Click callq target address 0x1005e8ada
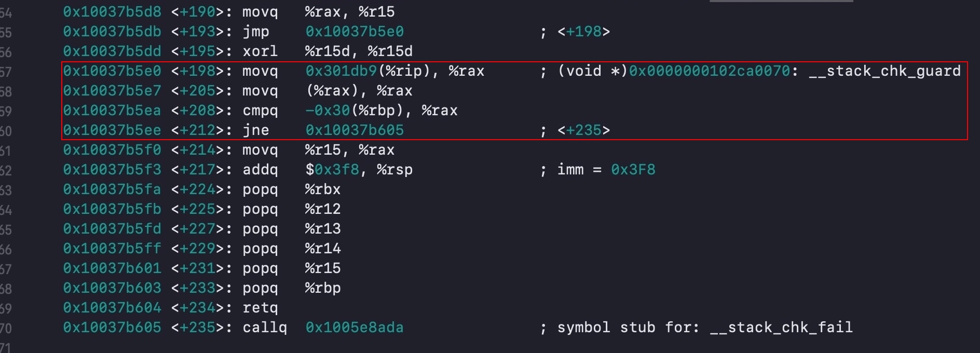The width and height of the screenshot is (980, 353). tap(355, 328)
